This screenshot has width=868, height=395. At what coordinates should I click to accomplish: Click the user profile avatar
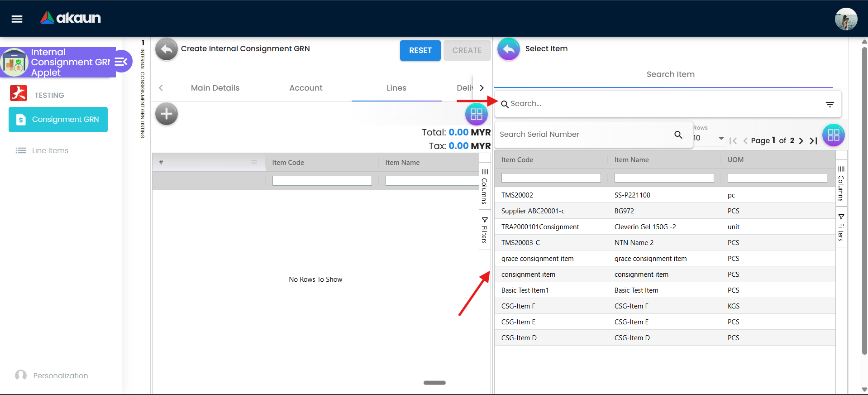click(x=845, y=19)
